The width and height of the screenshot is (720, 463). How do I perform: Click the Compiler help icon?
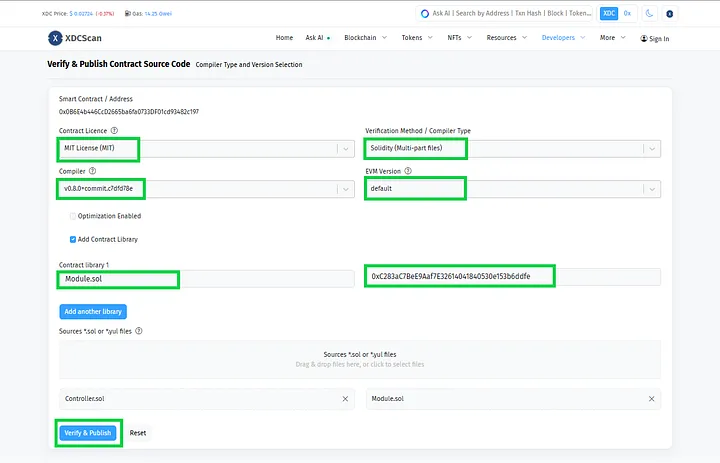(x=92, y=171)
